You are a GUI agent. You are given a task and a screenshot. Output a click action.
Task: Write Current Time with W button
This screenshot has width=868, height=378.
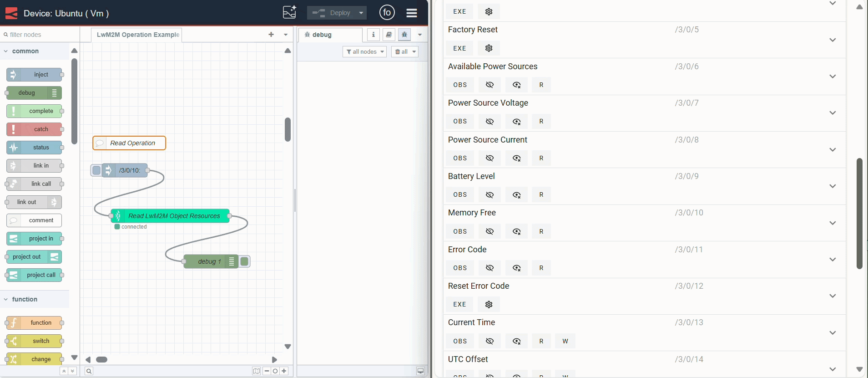click(565, 341)
